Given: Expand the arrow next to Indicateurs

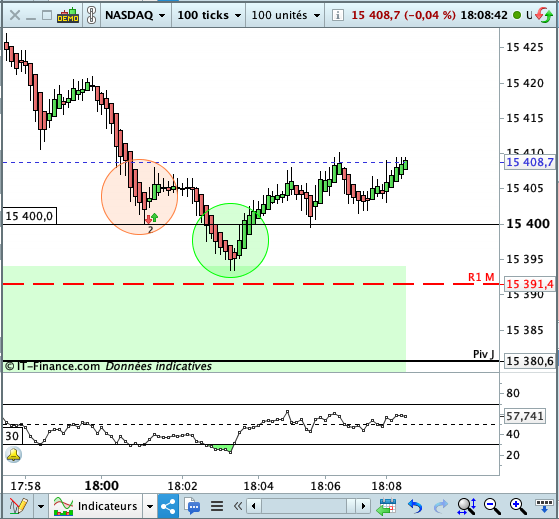Looking at the screenshot, I should pyautogui.click(x=150, y=506).
